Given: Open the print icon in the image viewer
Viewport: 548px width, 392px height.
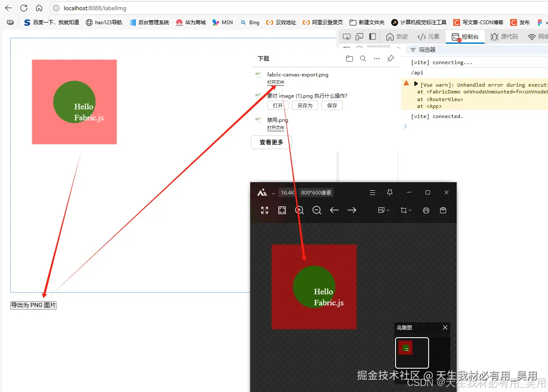Looking at the screenshot, I should (x=426, y=210).
